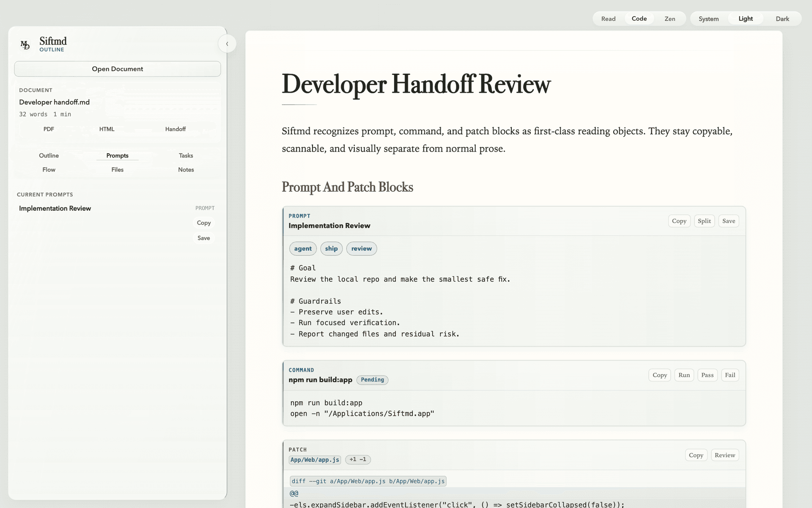Copy the Implementation Review prompt block
812x508 pixels.
(679, 221)
